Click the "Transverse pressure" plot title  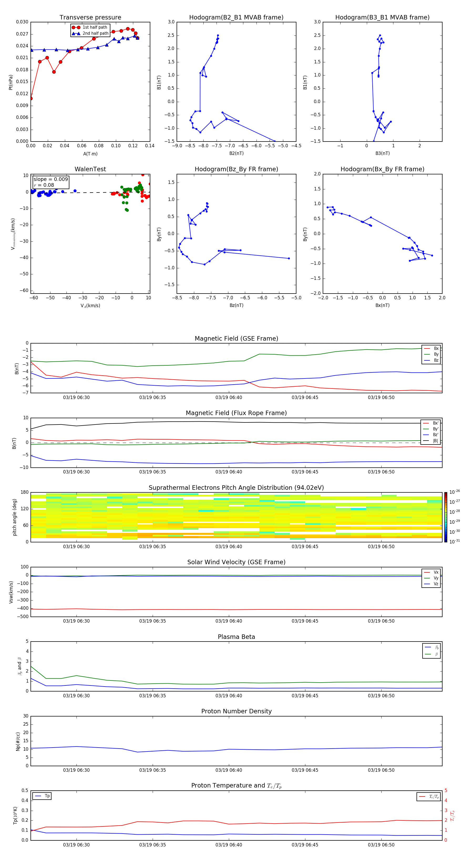pyautogui.click(x=90, y=18)
